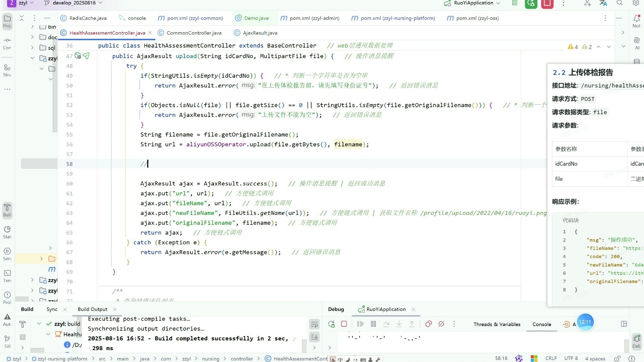This screenshot has height=362, width=644.
Task: Click controller breadcrumb in navigation bar
Action: [241, 359]
